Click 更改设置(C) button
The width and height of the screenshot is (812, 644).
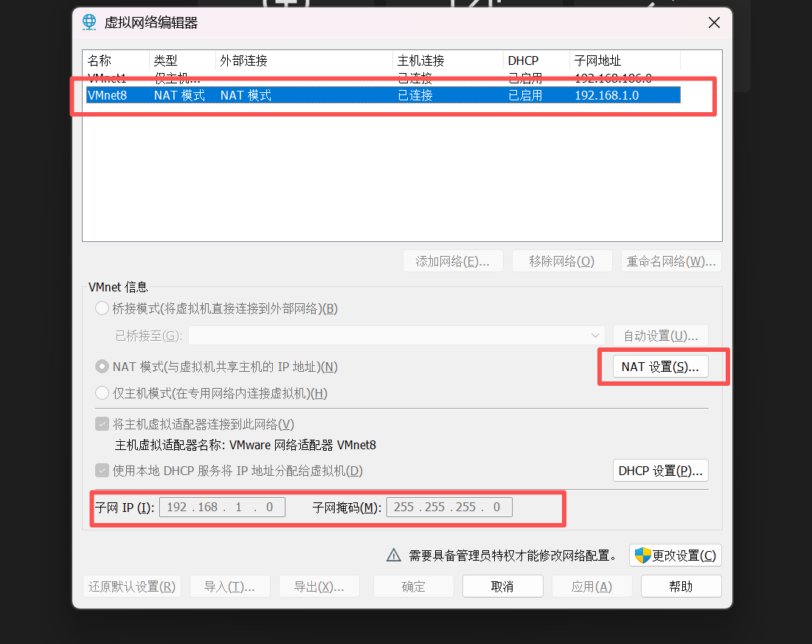(676, 555)
